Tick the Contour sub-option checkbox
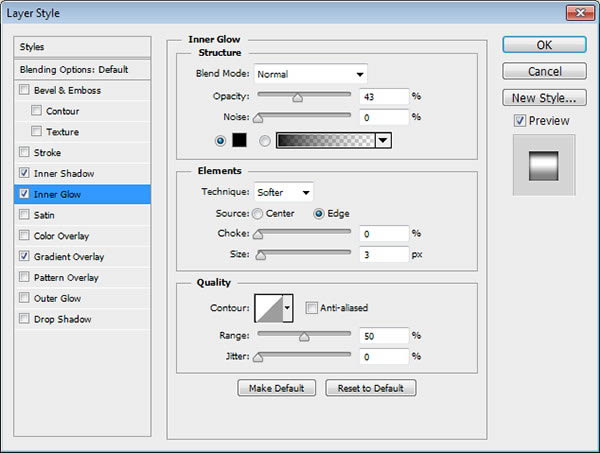Screen dimensions: 600x453 [36, 111]
